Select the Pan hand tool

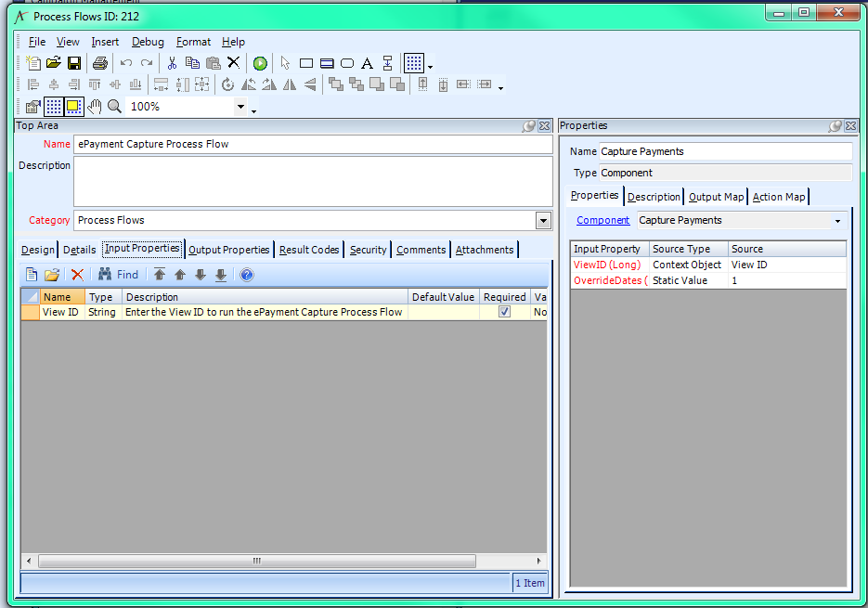pos(93,106)
